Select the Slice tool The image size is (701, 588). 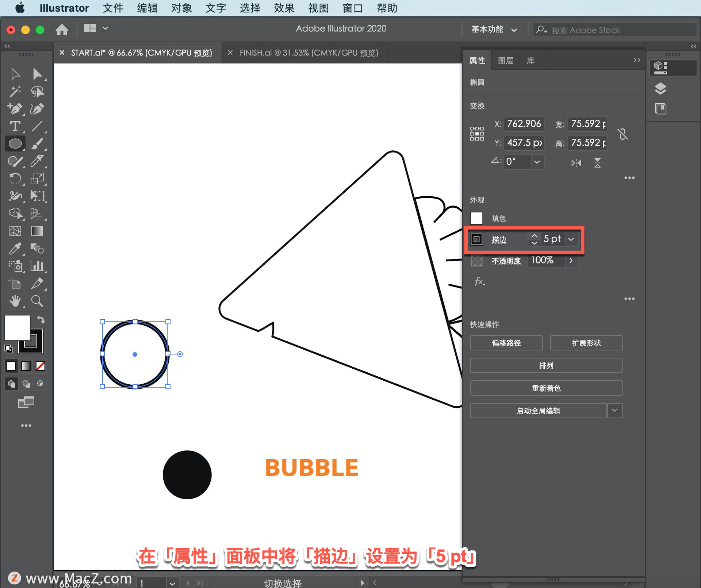[x=37, y=284]
